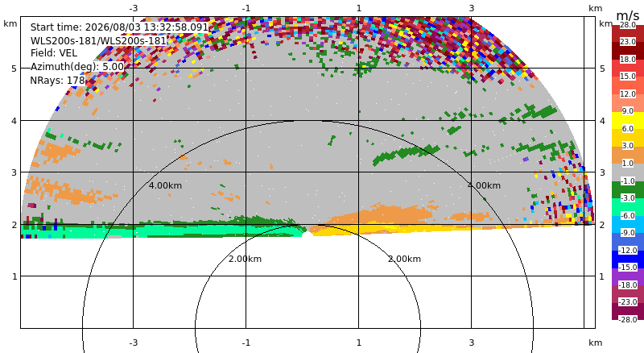Image resolution: width=644 pixels, height=353 pixels.
Task: Click the large green velocity patch near 3.4 km
Action: [406, 154]
